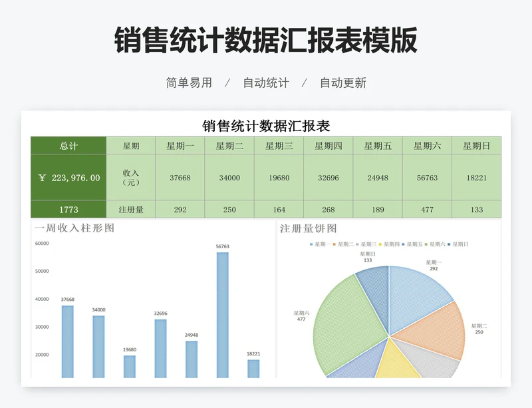This screenshot has height=408, width=532.
Task: Click table cell 24948 under 星期五
Action: point(378,177)
